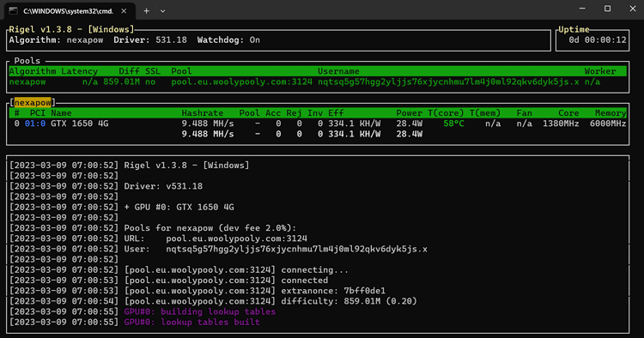Maximize the terminal window
Screen dimensions: 644x338
607,9
